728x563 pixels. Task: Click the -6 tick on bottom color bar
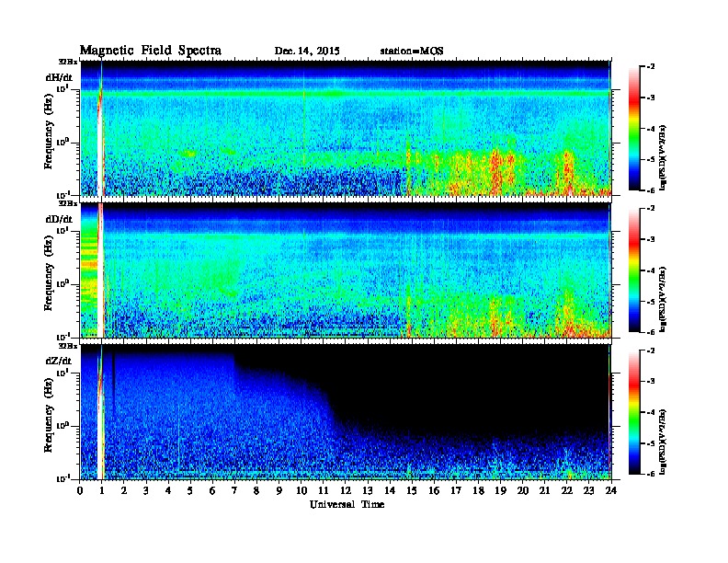click(x=651, y=474)
